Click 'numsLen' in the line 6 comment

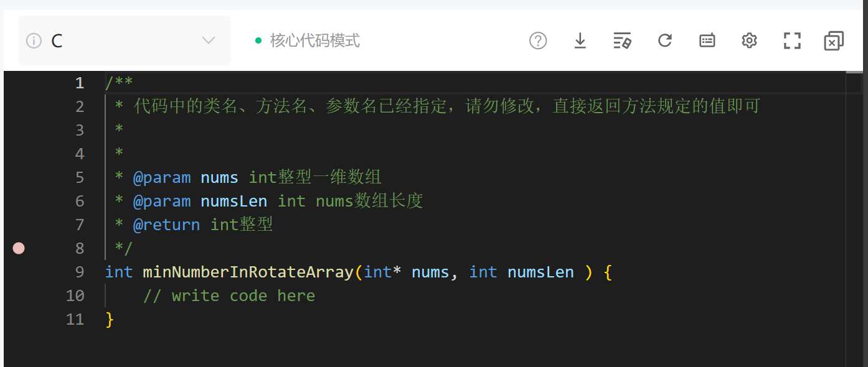[x=234, y=201]
